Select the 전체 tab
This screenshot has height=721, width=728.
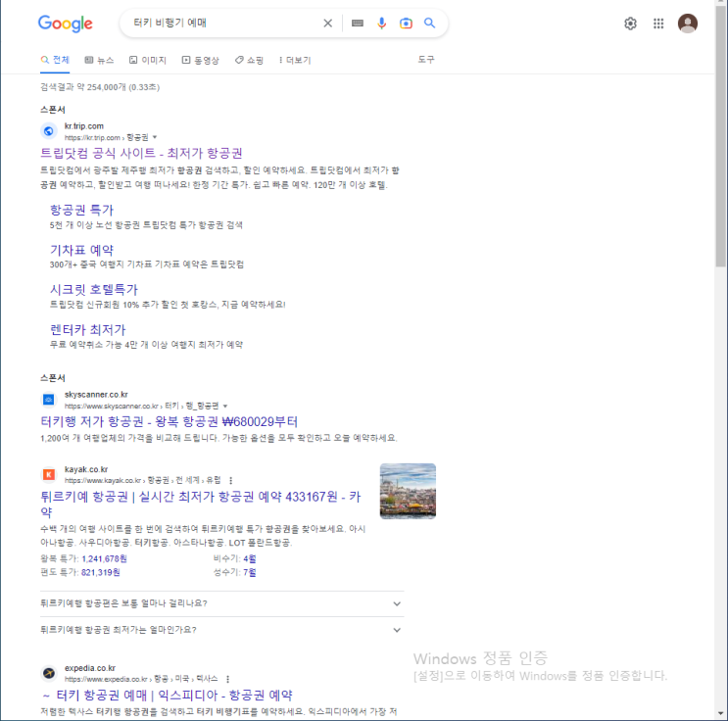(55, 60)
